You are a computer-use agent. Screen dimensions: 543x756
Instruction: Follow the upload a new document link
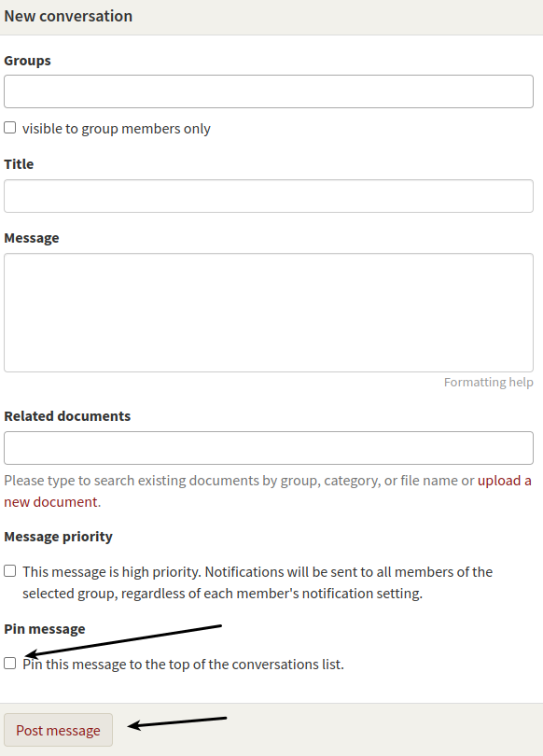[268, 491]
